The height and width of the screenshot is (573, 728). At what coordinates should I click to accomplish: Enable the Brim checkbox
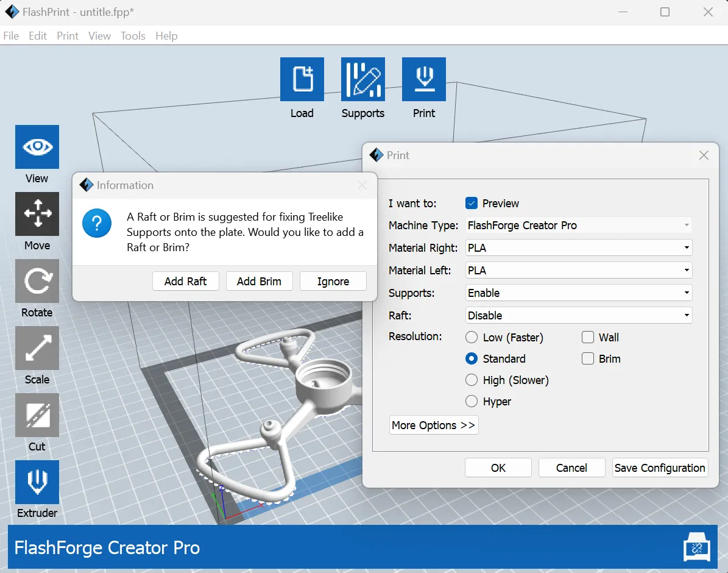tap(588, 358)
